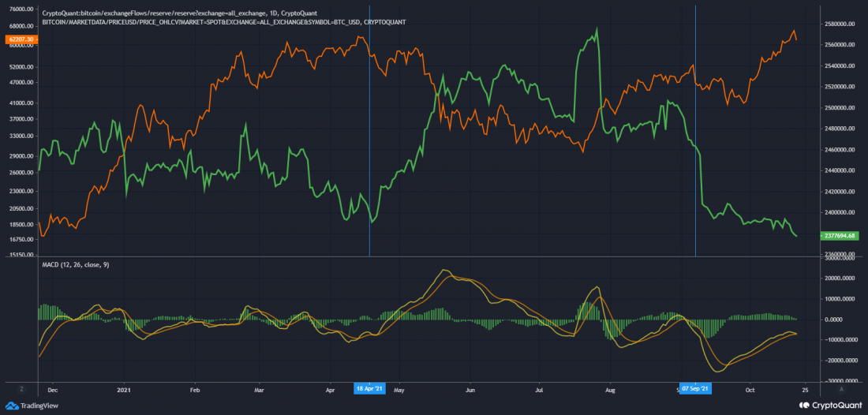Open the MACD (12, 26, close, 9) indicator legend
Screen dimensions: 868x415
(76, 264)
